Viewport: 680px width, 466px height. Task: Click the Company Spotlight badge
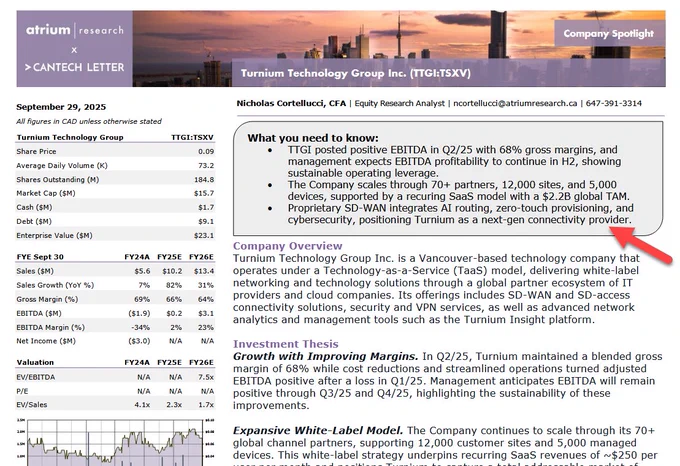(x=608, y=33)
